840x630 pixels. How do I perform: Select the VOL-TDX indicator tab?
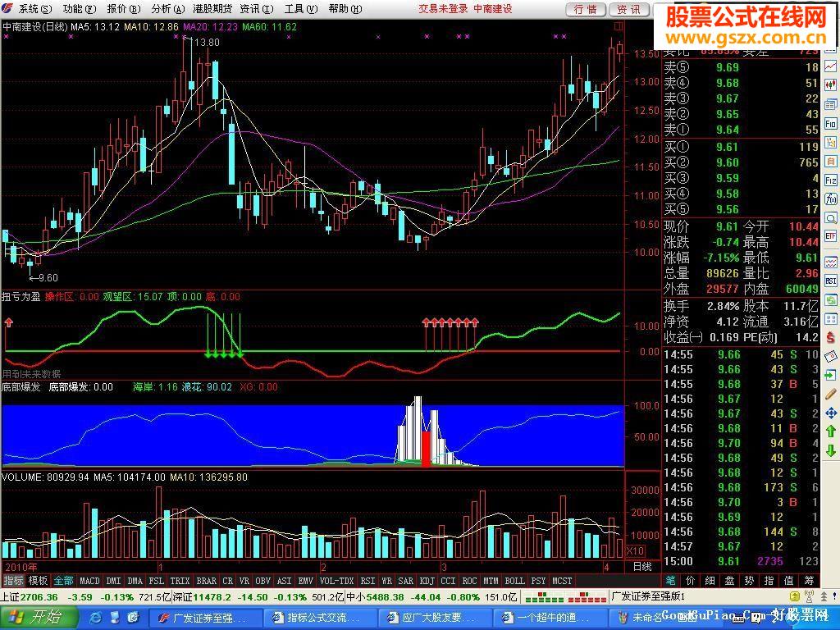coord(337,581)
